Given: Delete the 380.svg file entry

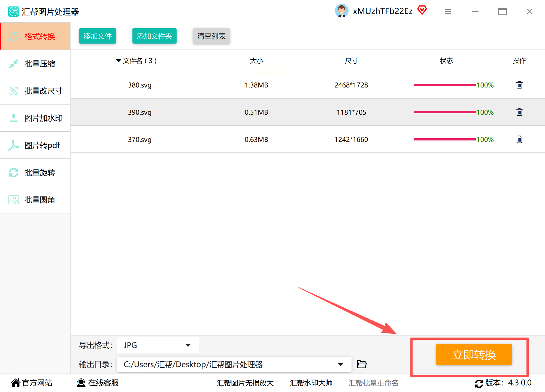Looking at the screenshot, I should point(519,85).
